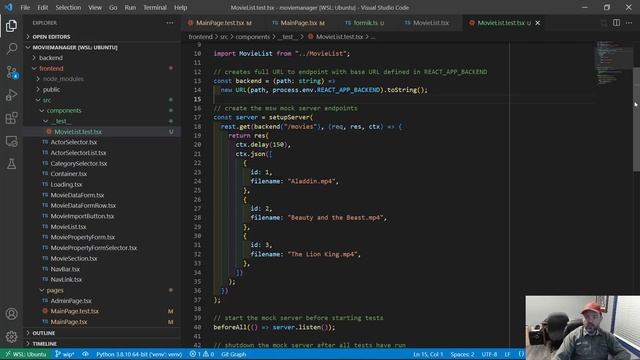Open AdminPage.tsx in pages folder
640x360 pixels.
coord(102,301)
